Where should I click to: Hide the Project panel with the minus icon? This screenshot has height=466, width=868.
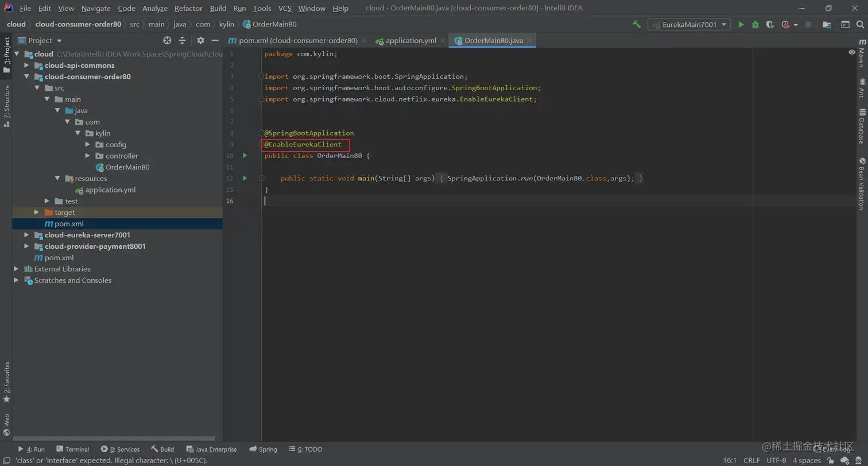[215, 40]
